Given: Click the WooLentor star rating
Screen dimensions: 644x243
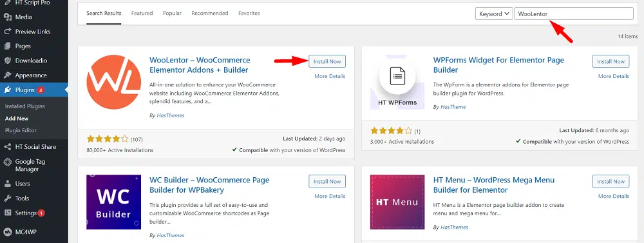Looking at the screenshot, I should [x=108, y=139].
